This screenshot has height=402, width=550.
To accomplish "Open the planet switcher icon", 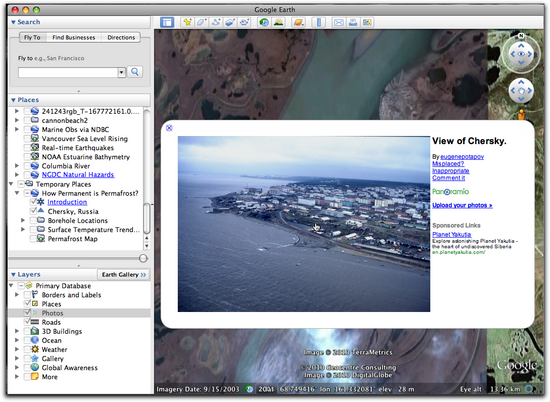I will point(299,22).
